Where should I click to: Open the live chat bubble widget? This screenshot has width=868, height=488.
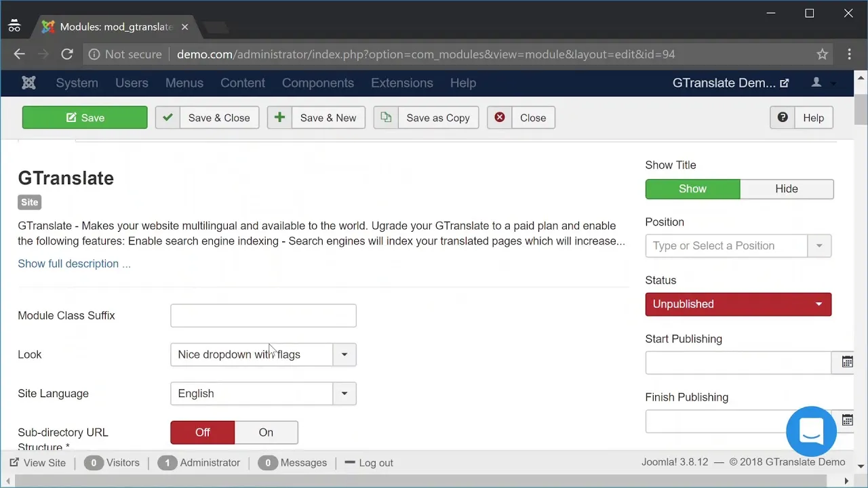(811, 431)
